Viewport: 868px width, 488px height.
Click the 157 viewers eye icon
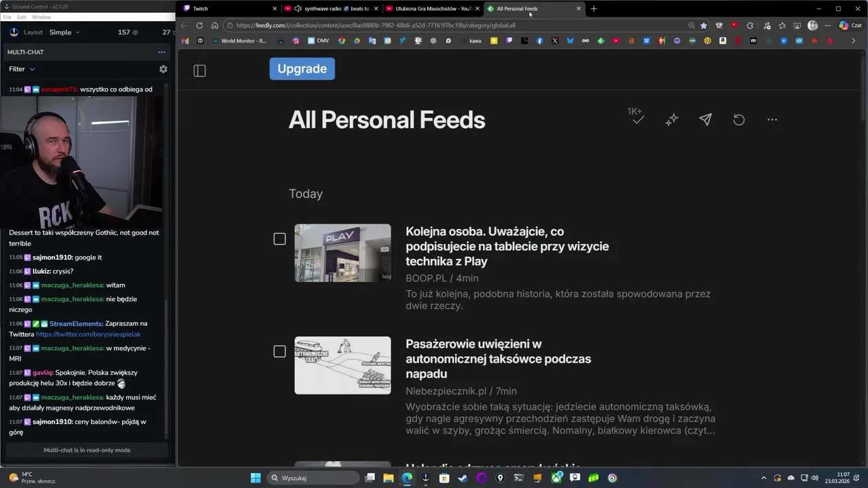135,33
